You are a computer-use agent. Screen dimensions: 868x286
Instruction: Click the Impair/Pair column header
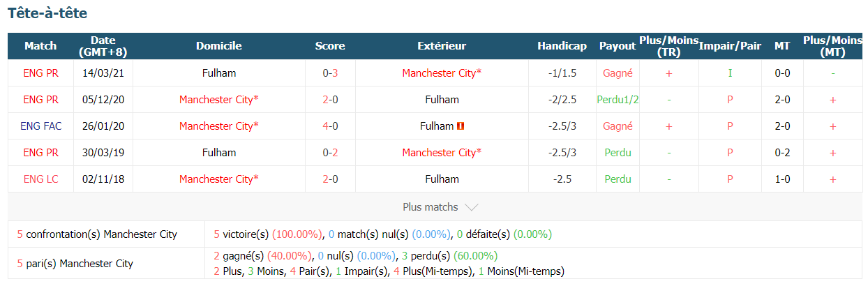pyautogui.click(x=730, y=46)
